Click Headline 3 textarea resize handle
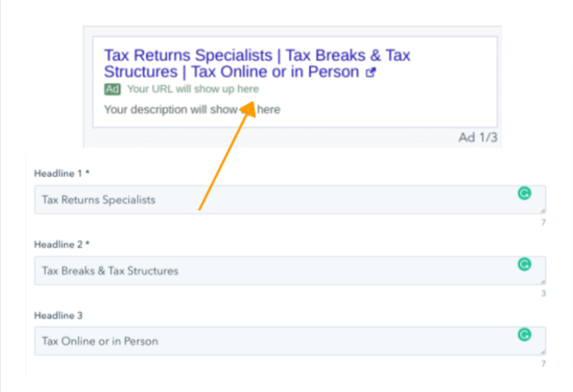Image resolution: width=573 pixels, height=392 pixels. pos(542,353)
